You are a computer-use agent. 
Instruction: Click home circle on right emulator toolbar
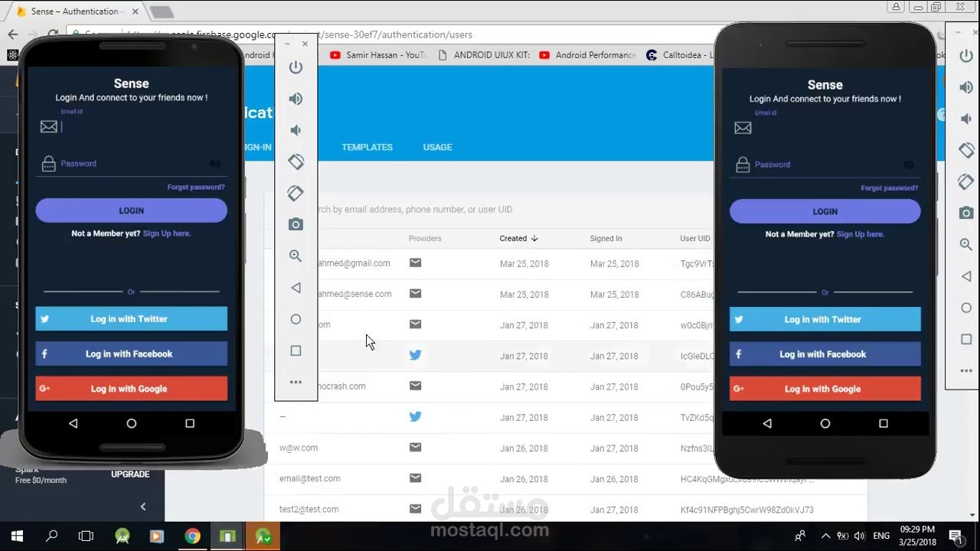tap(966, 308)
